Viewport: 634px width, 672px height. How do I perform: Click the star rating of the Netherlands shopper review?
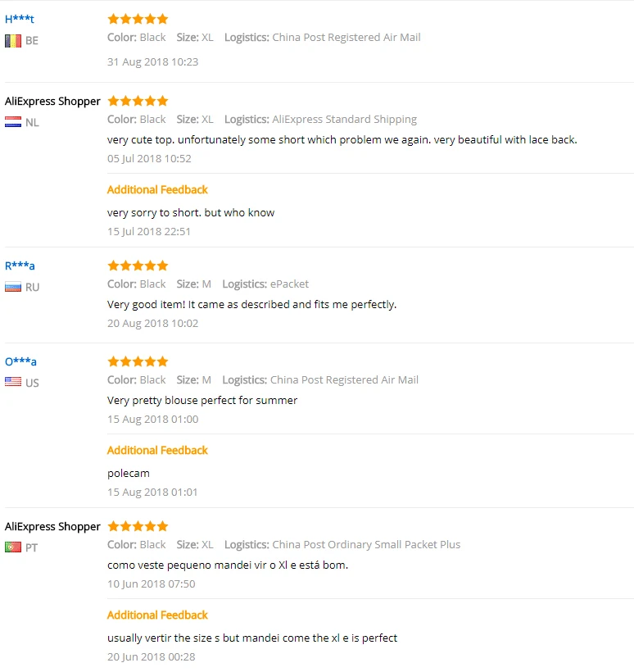pyautogui.click(x=138, y=101)
